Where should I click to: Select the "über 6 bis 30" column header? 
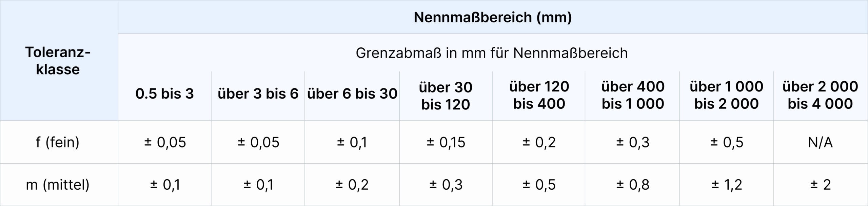(352, 94)
